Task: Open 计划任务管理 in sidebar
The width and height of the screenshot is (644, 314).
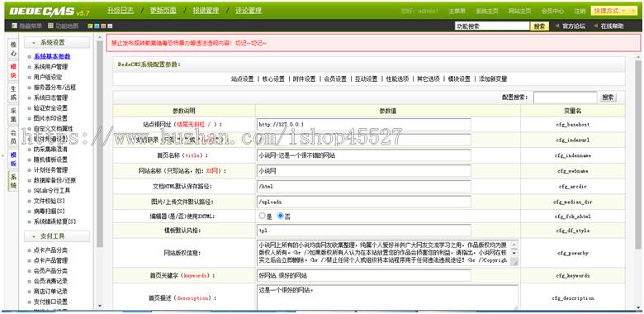Action: point(50,169)
